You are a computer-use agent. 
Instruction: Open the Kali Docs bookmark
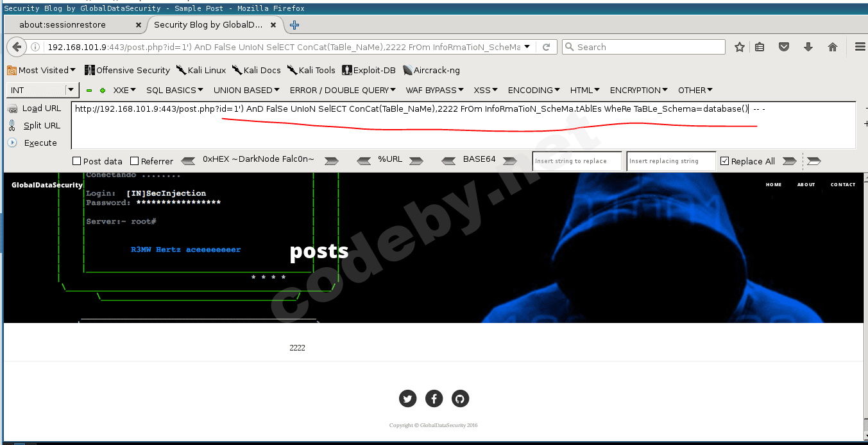pos(257,70)
